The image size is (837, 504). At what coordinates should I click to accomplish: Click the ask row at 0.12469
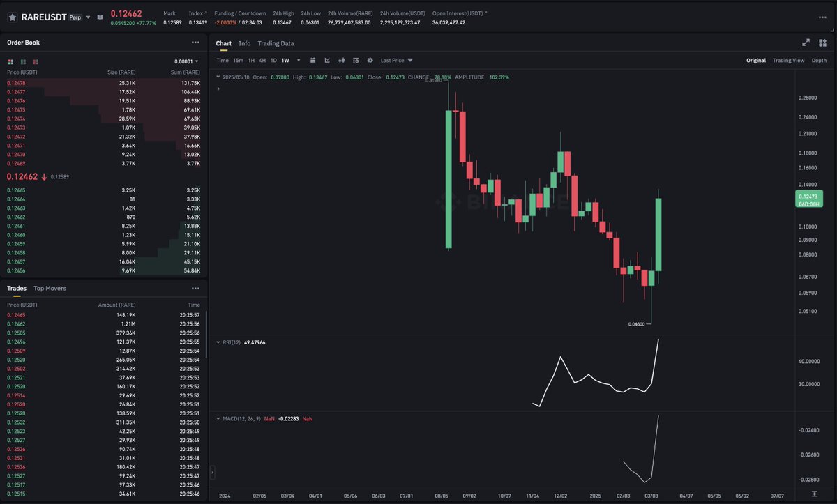pyautogui.click(x=104, y=163)
